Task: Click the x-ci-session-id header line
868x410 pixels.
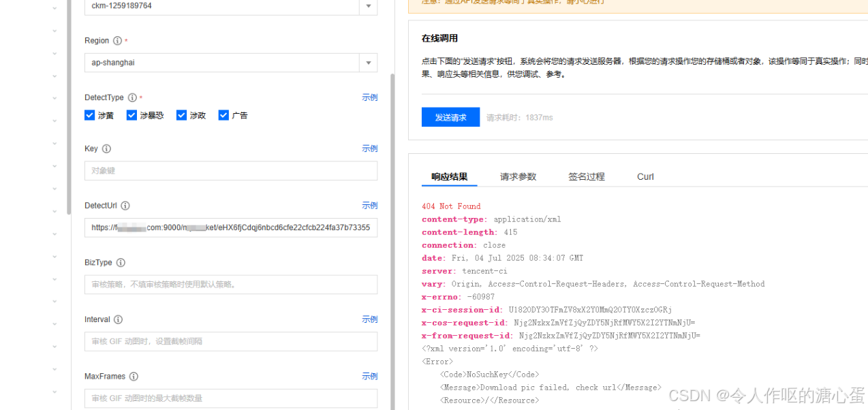Action: pos(547,310)
